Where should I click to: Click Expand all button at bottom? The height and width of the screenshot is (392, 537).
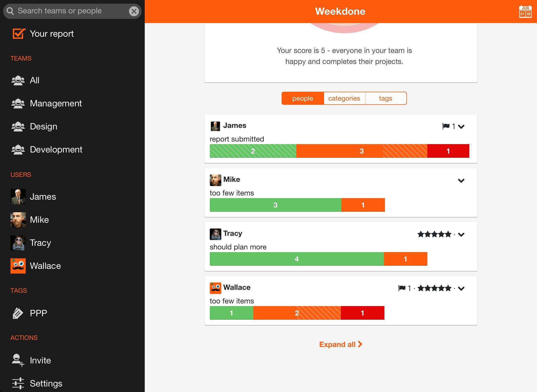coord(340,344)
